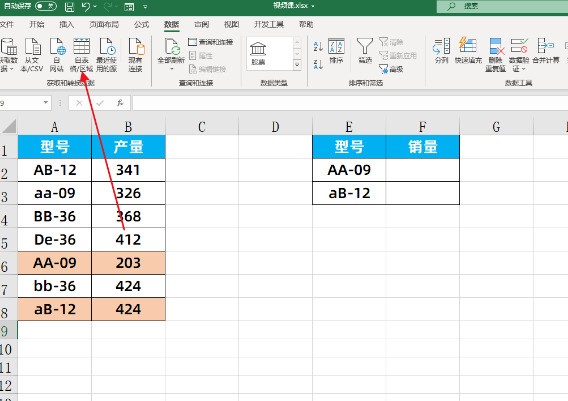This screenshot has height=401, width=568.
Task: Click the Sort A to Z button
Action: pos(318,46)
